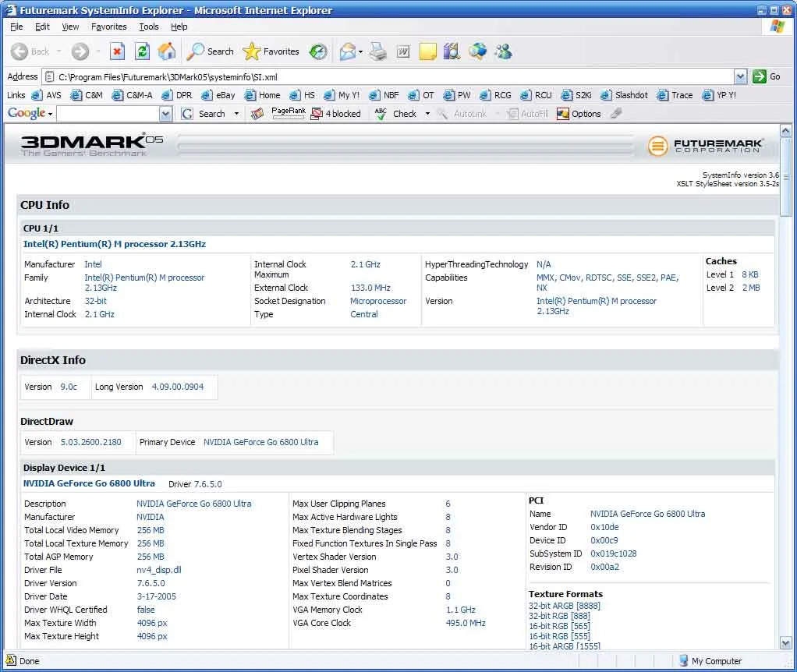Click the Stop button in toolbar
Image resolution: width=797 pixels, height=672 pixels.
pyautogui.click(x=117, y=52)
